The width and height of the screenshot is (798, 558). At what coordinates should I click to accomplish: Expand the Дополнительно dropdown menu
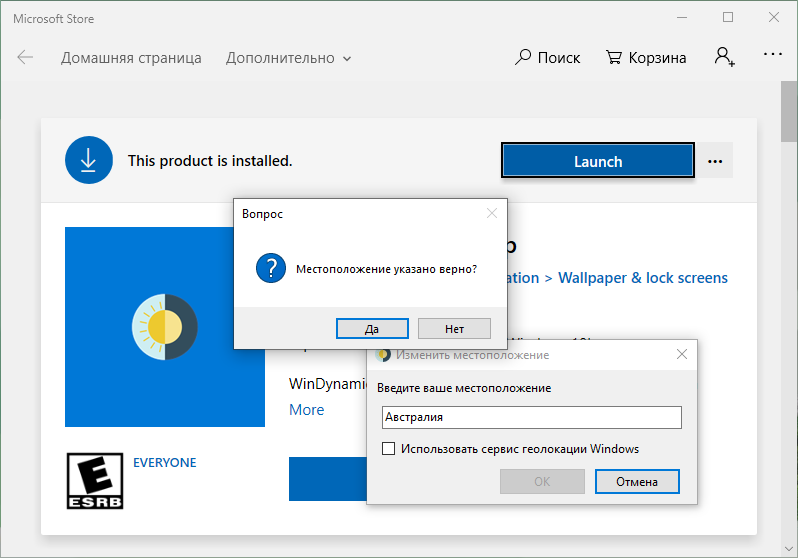[289, 58]
